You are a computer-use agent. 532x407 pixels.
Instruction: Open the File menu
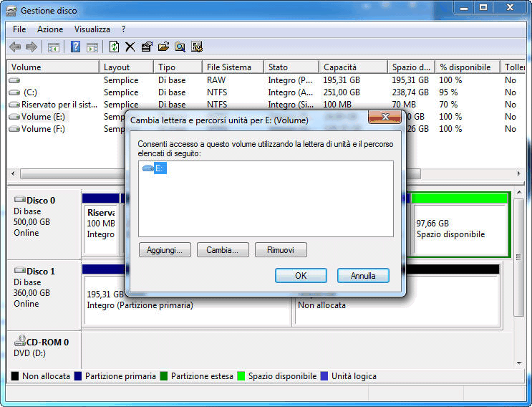[x=19, y=29]
